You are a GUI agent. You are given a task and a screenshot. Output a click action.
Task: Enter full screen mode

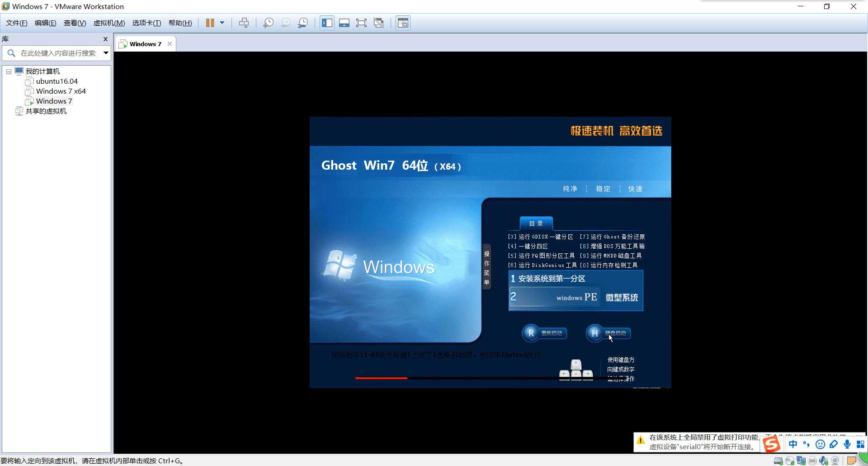click(361, 23)
